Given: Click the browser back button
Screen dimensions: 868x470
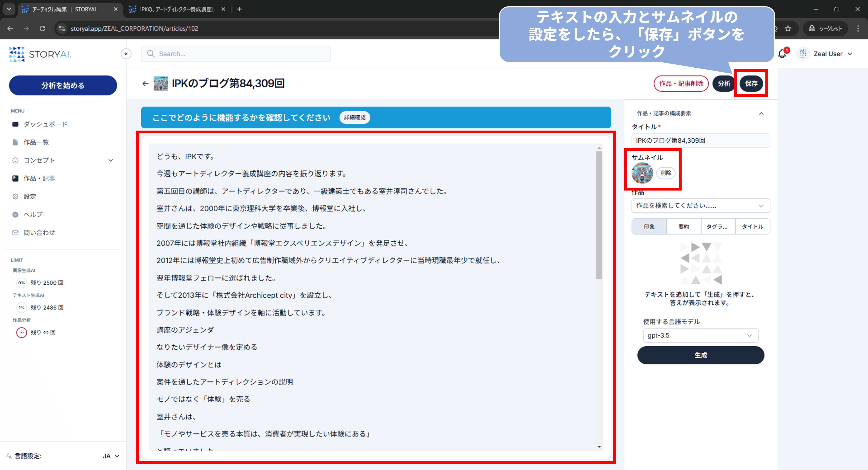Looking at the screenshot, I should point(10,29).
